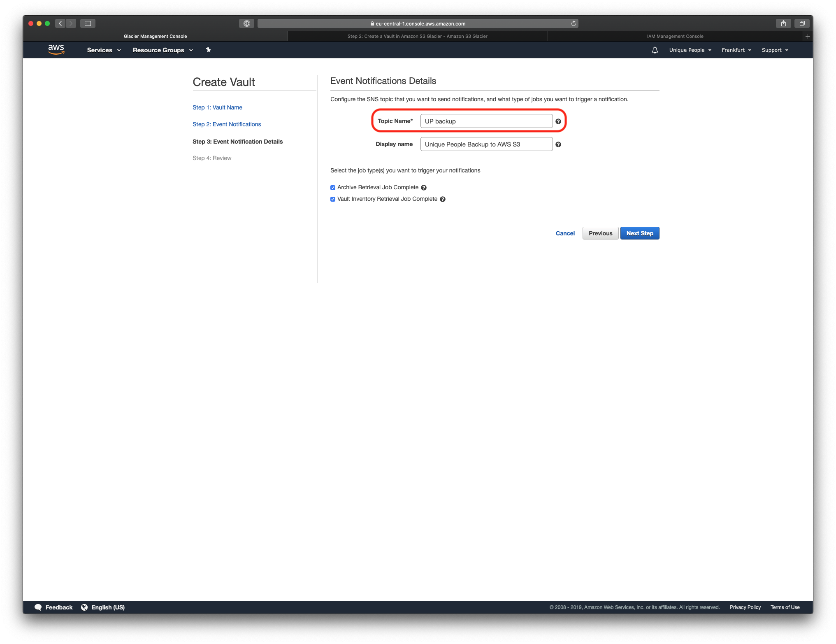The width and height of the screenshot is (836, 644).
Task: Click help icon for Archive Retrieval Job Complete
Action: pyautogui.click(x=423, y=188)
